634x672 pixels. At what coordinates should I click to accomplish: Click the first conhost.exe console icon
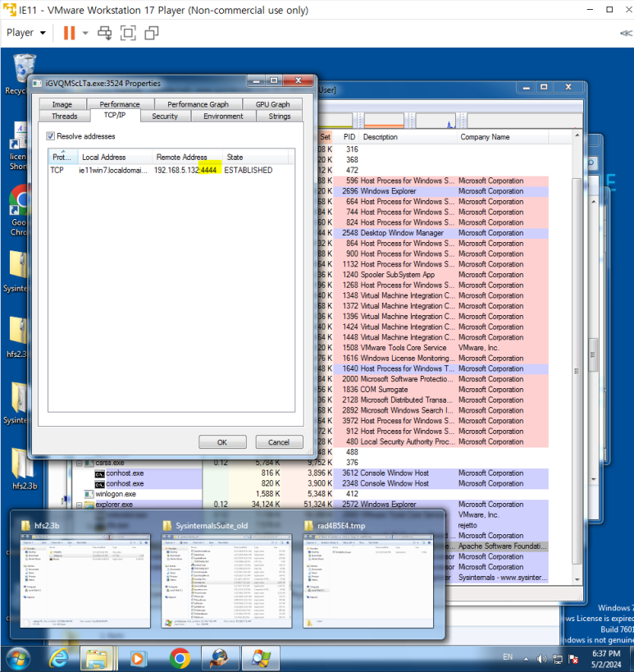99,473
